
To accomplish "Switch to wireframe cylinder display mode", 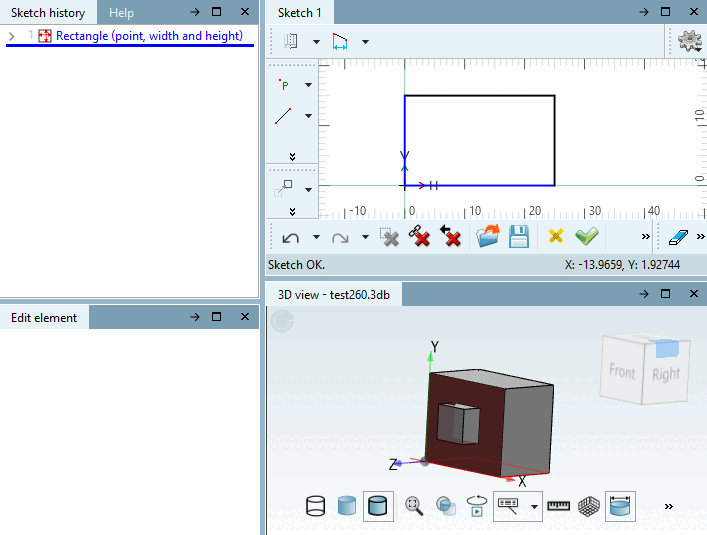I will point(316,506).
